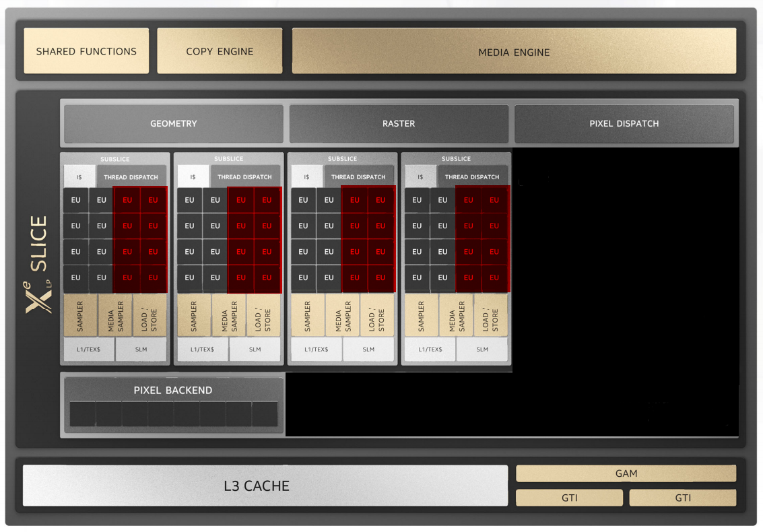
Task: Select the left GTI block
Action: click(x=569, y=498)
